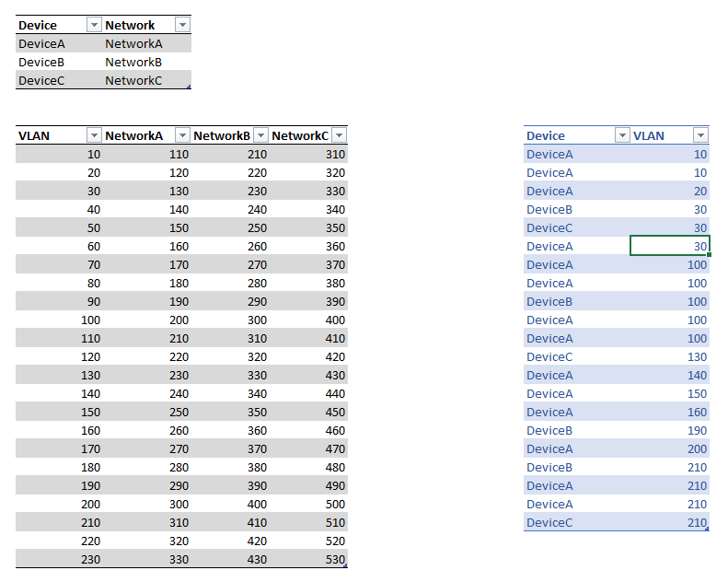Select the active green-bordered cell showing 30
728x582 pixels.
[669, 246]
